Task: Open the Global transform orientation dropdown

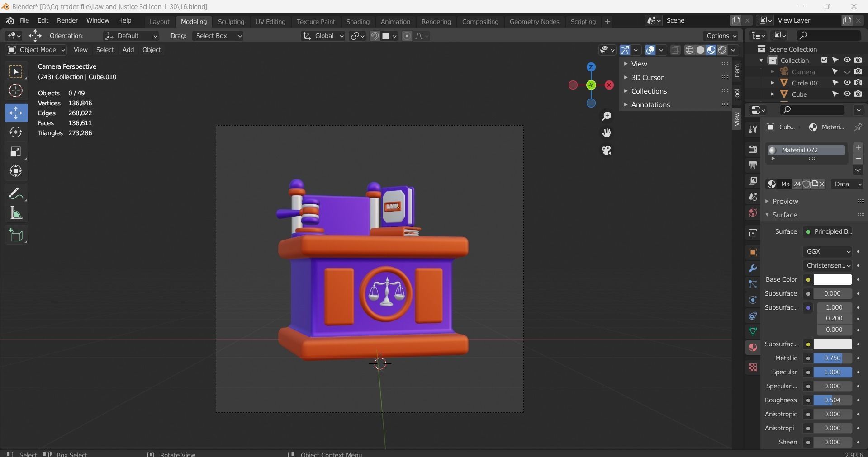Action: (x=323, y=36)
